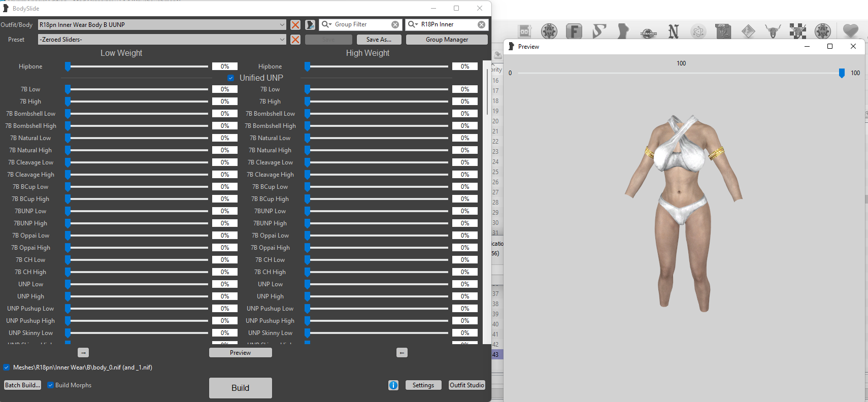Image resolution: width=868 pixels, height=402 pixels.
Task: Click the Creation Kit icon in background toolbar
Action: tap(649, 32)
